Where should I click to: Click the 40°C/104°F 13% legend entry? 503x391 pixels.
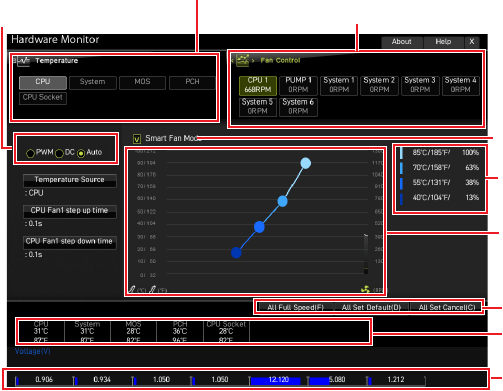(x=439, y=198)
